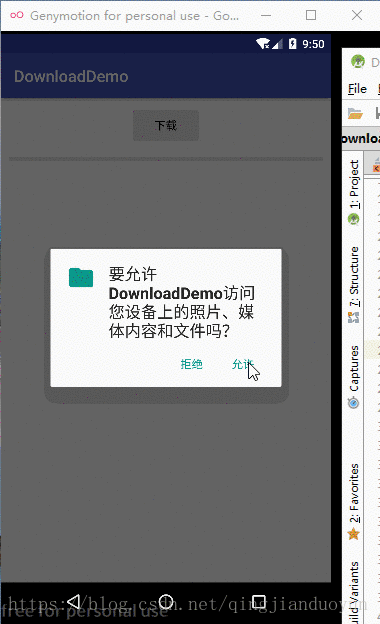The height and width of the screenshot is (624, 380).
Task: Click the 9:50 status bar clock
Action: pyautogui.click(x=313, y=44)
